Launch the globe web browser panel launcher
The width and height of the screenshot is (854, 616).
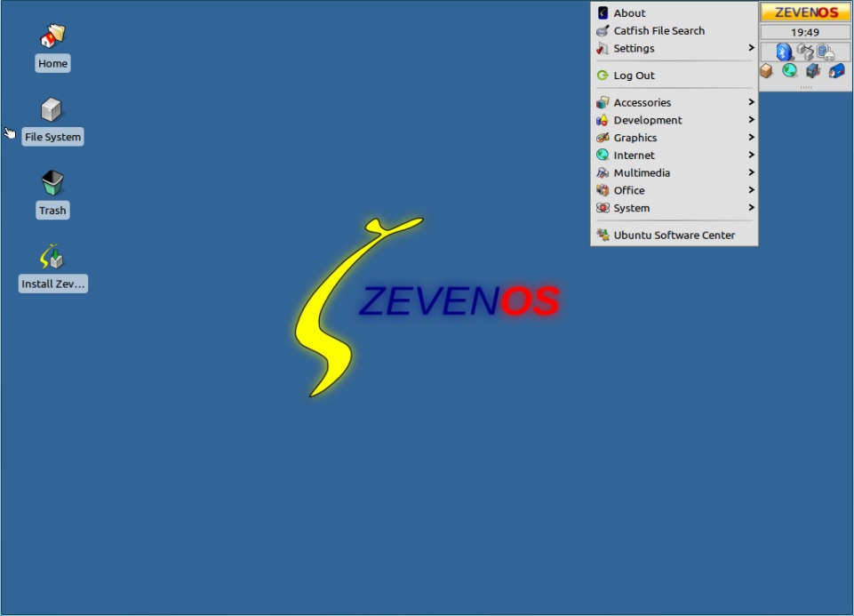click(789, 70)
